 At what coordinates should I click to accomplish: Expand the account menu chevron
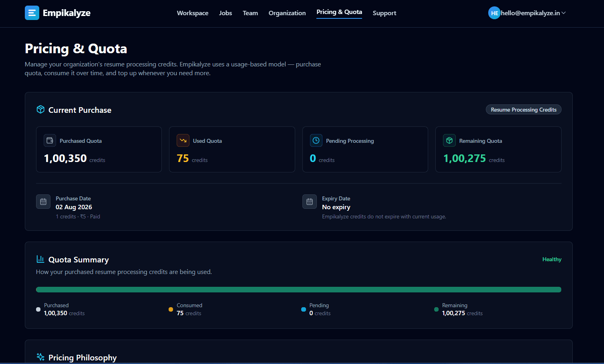[564, 13]
